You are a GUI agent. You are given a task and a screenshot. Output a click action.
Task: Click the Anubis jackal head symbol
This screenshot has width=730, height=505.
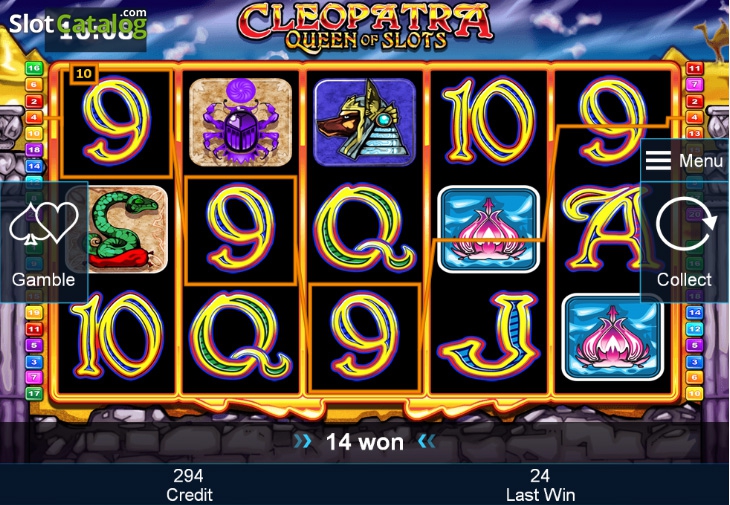pyautogui.click(x=365, y=122)
